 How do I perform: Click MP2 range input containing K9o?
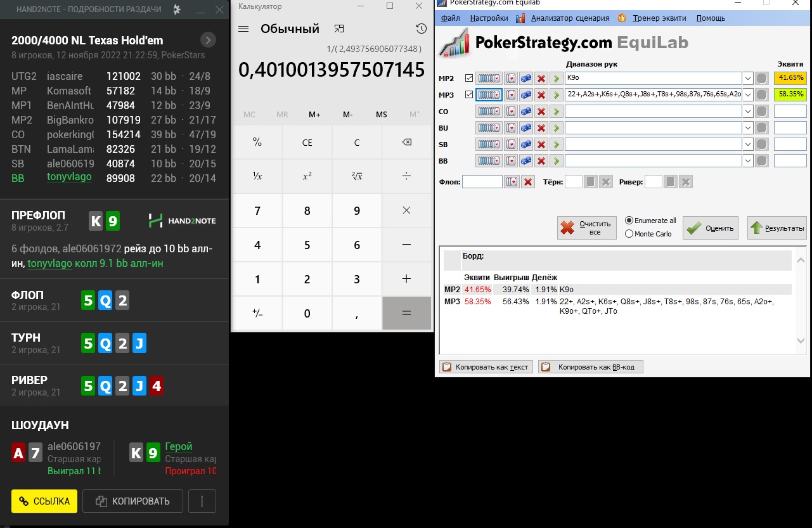(x=654, y=79)
